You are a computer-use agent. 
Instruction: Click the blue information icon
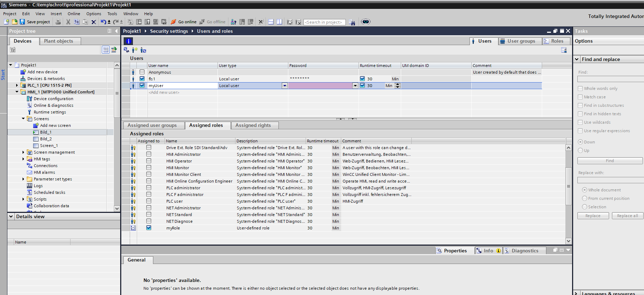(x=128, y=41)
